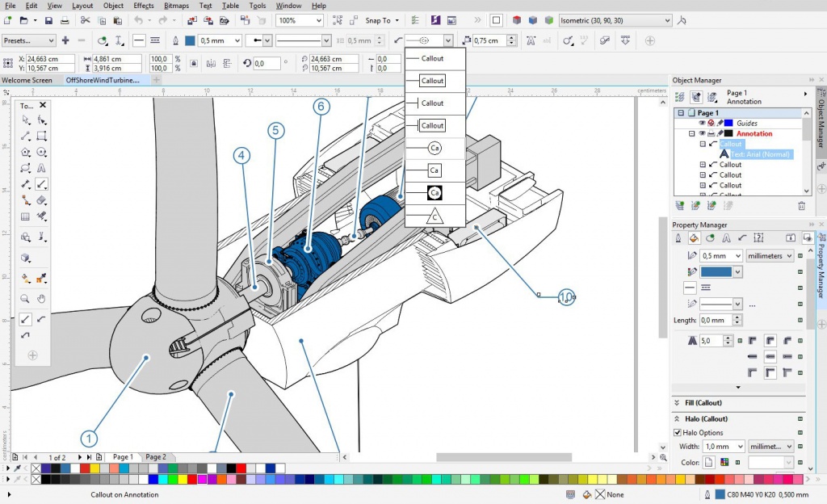827x504 pixels.
Task: Select the Zoom tool in the toolbox
Action: [25, 299]
